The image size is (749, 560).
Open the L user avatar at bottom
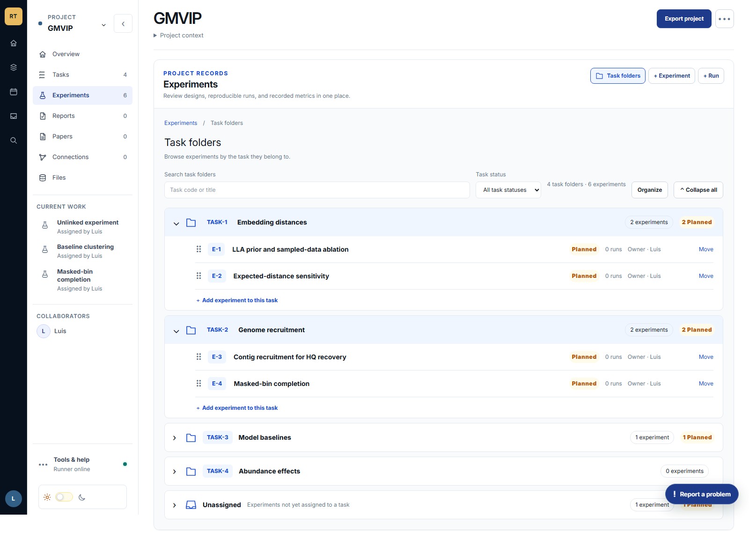pos(14,499)
